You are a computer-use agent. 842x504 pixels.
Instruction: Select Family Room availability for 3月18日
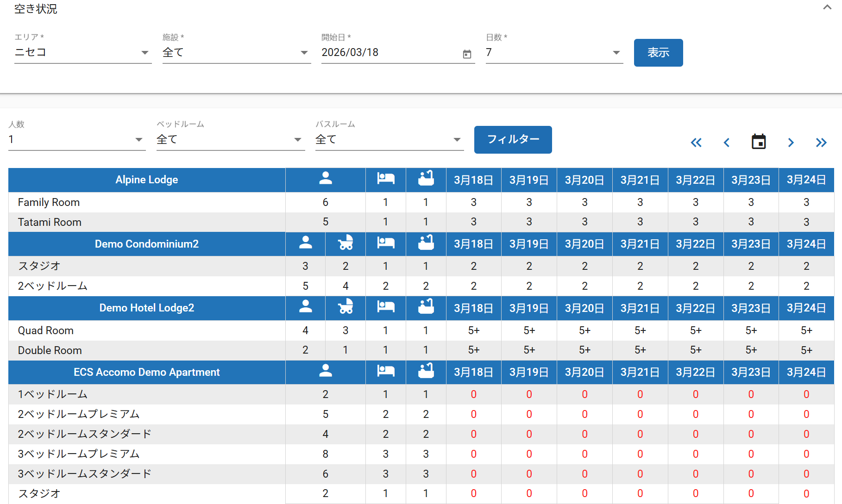coord(473,202)
